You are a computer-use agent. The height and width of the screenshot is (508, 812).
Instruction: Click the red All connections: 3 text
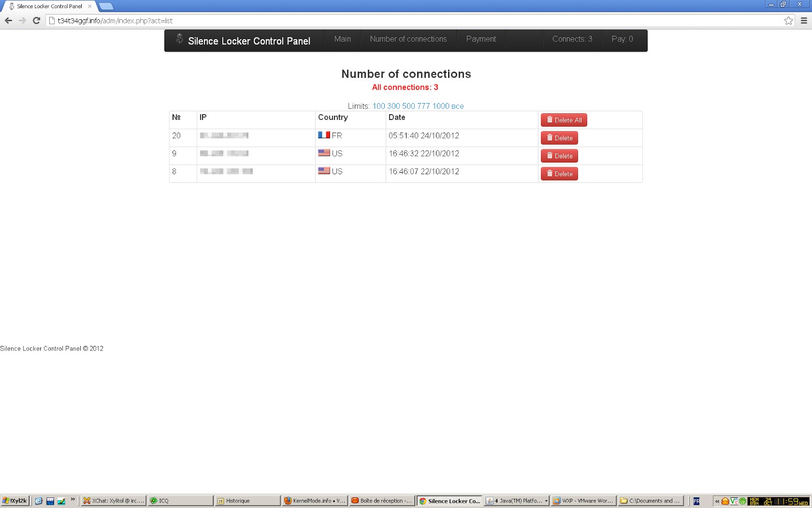point(405,87)
